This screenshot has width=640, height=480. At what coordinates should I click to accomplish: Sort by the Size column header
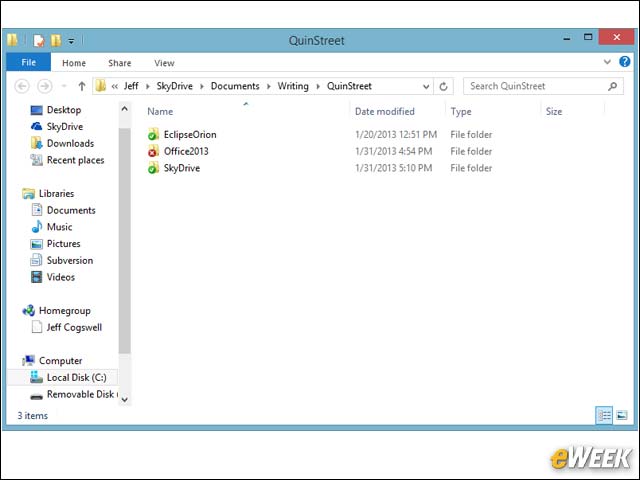click(554, 111)
